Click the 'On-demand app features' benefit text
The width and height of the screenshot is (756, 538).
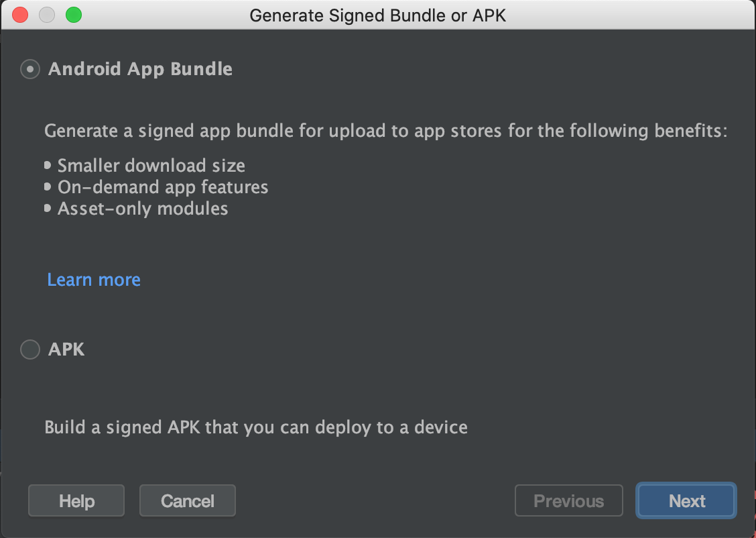point(163,187)
